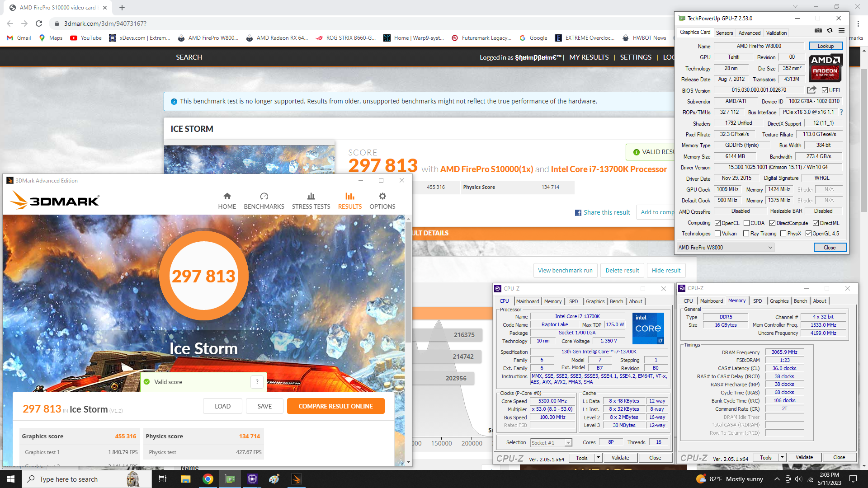The width and height of the screenshot is (868, 488).
Task: Refresh GPU-Z with refresh icon
Action: (x=830, y=31)
